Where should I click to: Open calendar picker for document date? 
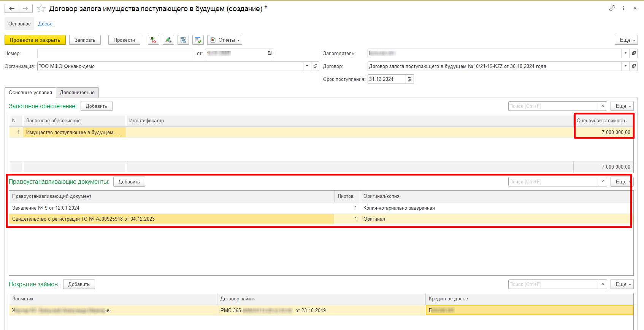click(270, 53)
